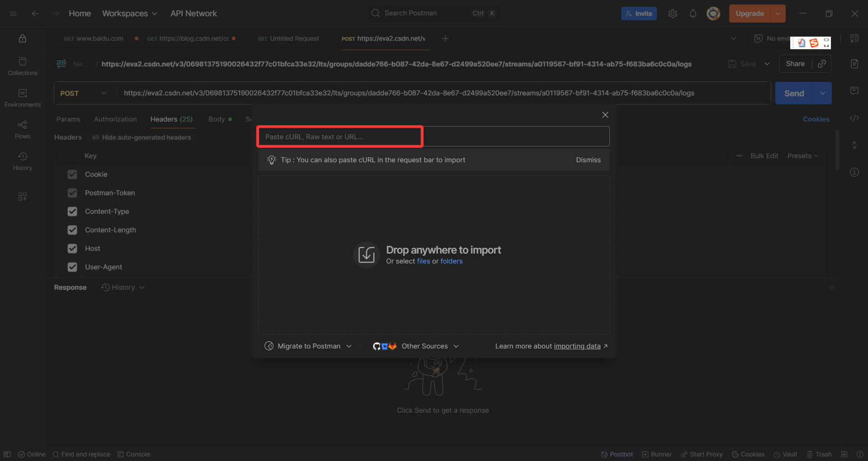Open Runner in the status bar
This screenshot has height=461, width=868.
[657, 454]
